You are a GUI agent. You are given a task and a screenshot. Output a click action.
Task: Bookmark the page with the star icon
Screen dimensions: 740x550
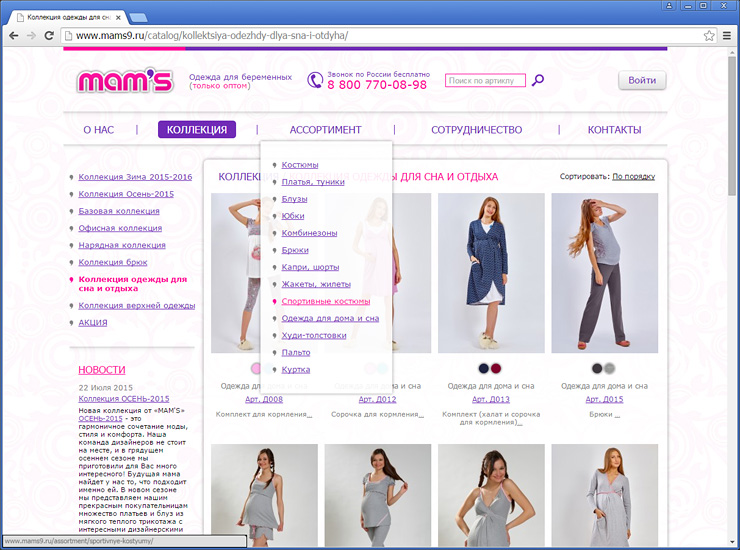click(x=709, y=35)
